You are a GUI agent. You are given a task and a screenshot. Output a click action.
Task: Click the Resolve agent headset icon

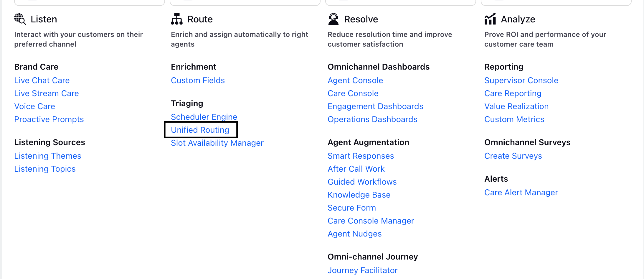[x=333, y=19]
